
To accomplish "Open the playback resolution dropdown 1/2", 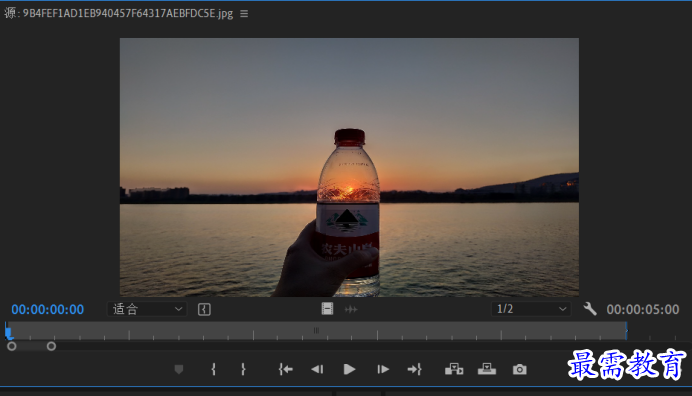I will (531, 309).
